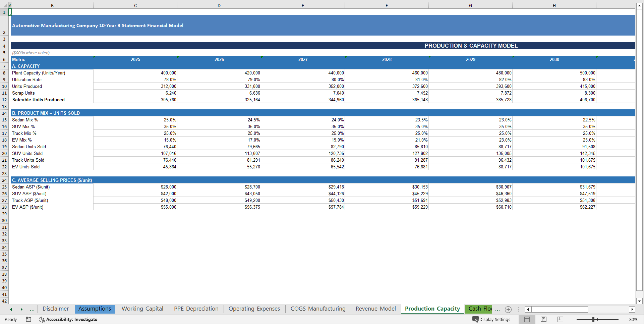Open Page Break Preview via status bar icon
644x324 pixels.
pos(560,319)
